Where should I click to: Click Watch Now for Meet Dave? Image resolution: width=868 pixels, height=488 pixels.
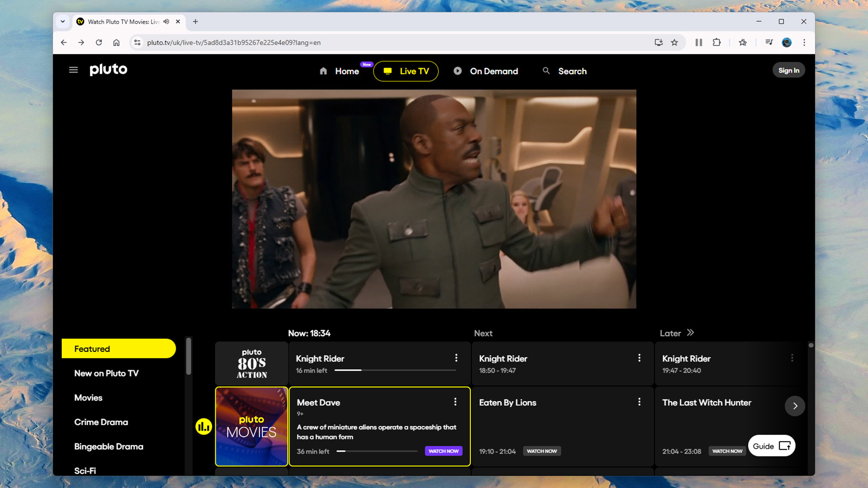tap(443, 451)
